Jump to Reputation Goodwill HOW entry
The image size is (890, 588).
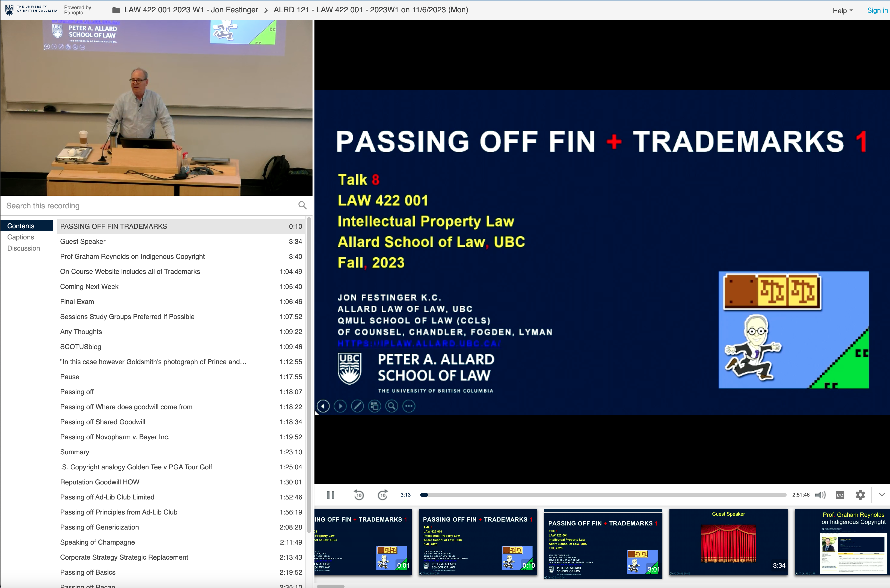(x=181, y=482)
